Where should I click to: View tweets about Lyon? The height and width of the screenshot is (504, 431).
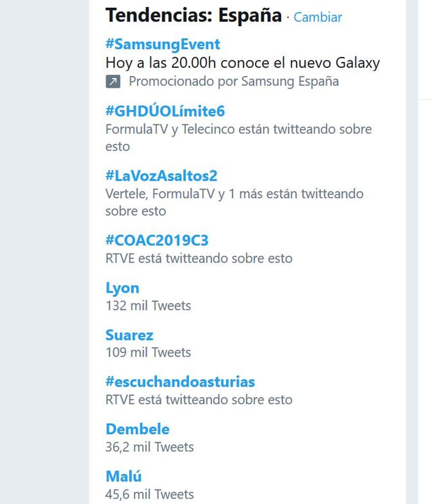point(122,288)
